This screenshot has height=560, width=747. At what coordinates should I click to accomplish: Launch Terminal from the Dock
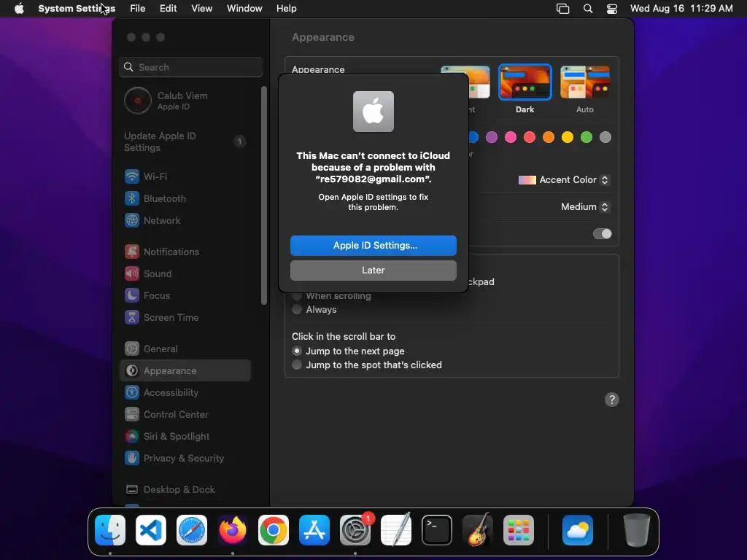pos(437,530)
